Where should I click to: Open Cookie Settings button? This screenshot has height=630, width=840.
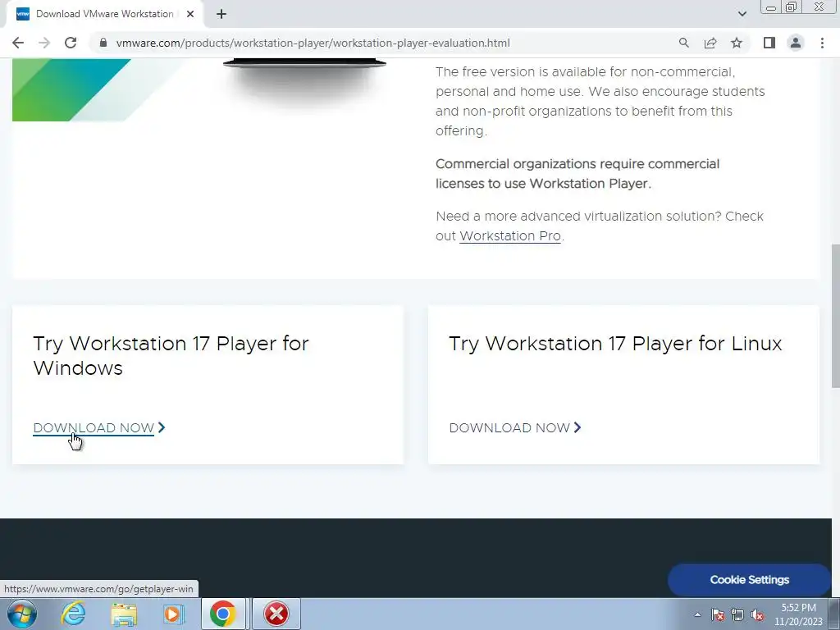click(749, 580)
